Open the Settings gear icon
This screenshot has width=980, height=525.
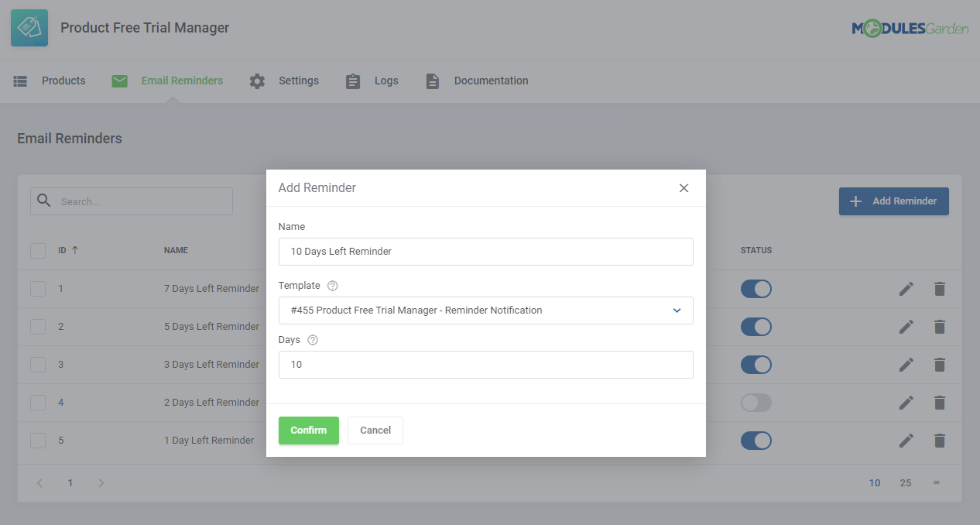click(x=256, y=81)
